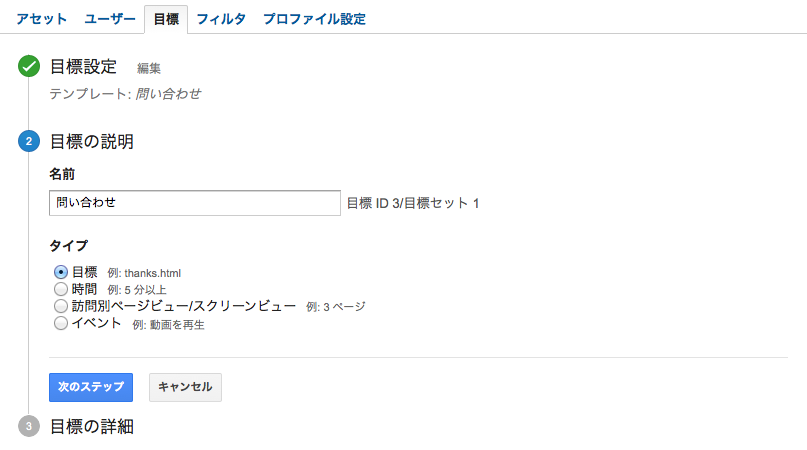Click the 目標の説明 section heading
807x450 pixels.
click(91, 142)
